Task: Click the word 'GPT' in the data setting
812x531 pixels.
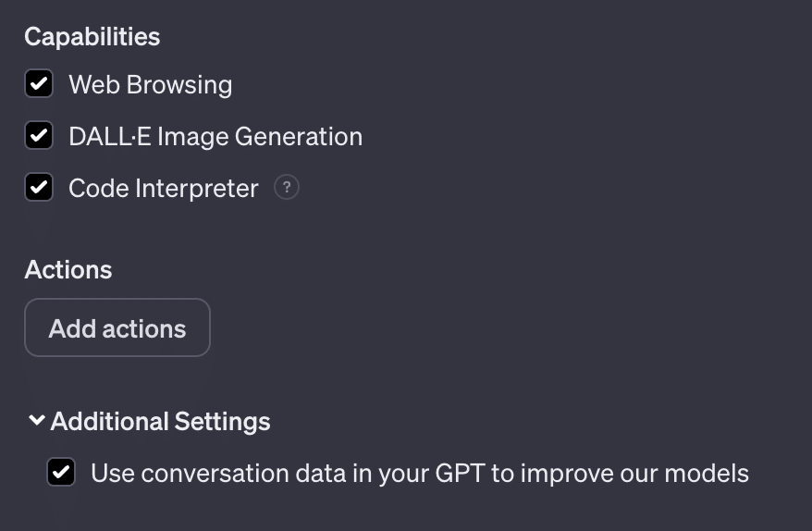Action: tap(459, 474)
